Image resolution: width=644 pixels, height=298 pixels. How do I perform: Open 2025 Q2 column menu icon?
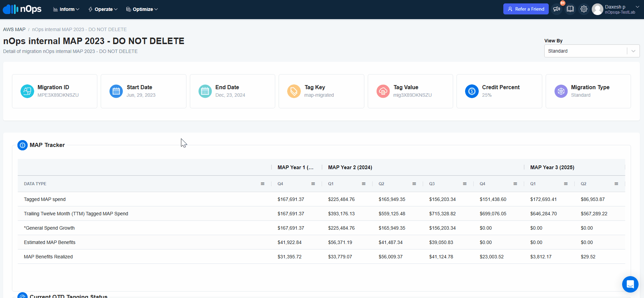pos(616,184)
